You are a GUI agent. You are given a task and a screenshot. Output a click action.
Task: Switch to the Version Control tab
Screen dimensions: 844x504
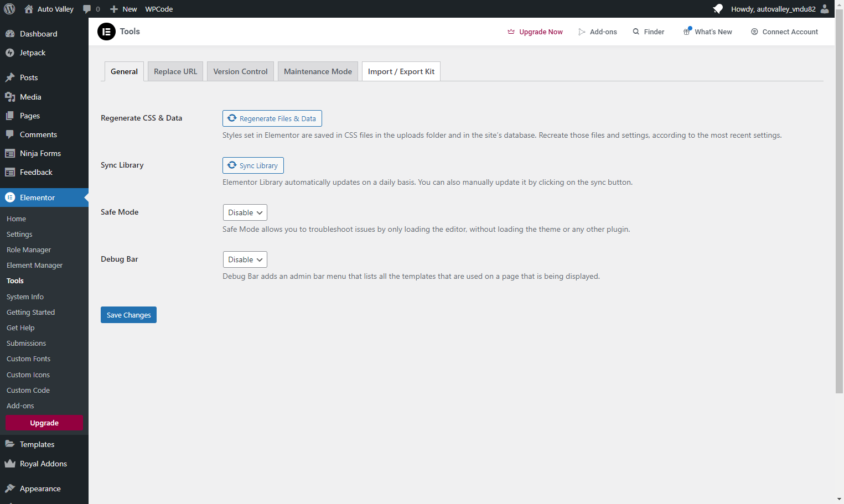[240, 71]
